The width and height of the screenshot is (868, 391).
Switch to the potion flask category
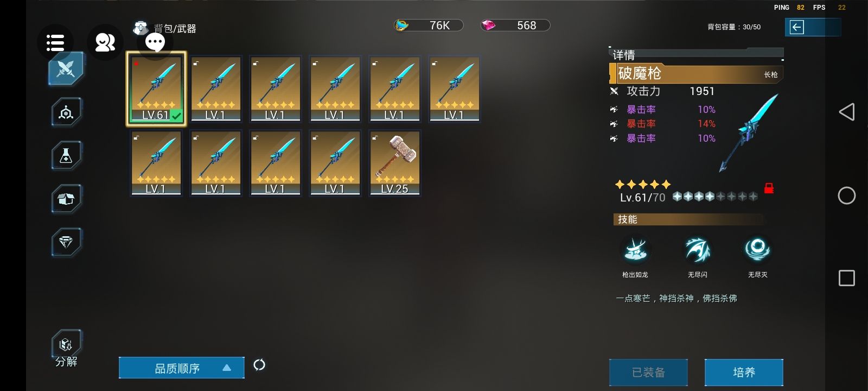pos(66,156)
